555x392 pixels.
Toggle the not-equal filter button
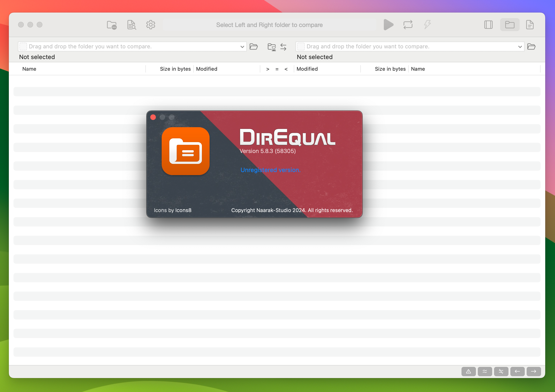point(501,372)
